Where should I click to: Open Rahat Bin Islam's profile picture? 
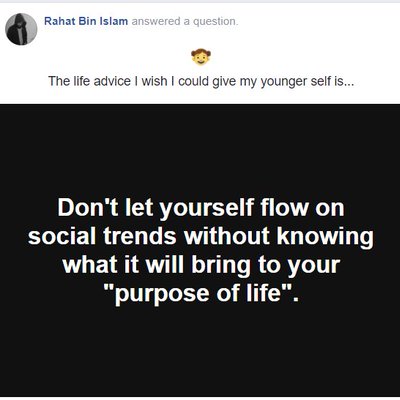(21, 29)
